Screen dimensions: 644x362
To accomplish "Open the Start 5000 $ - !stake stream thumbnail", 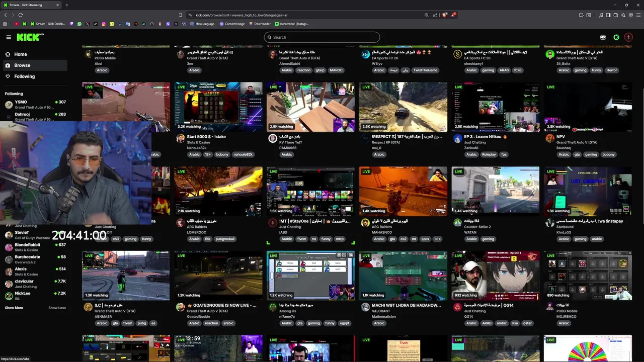I will tap(218, 107).
